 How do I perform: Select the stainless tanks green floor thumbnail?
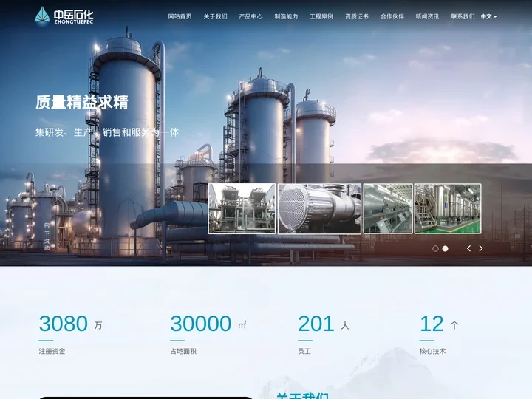pyautogui.click(x=448, y=208)
